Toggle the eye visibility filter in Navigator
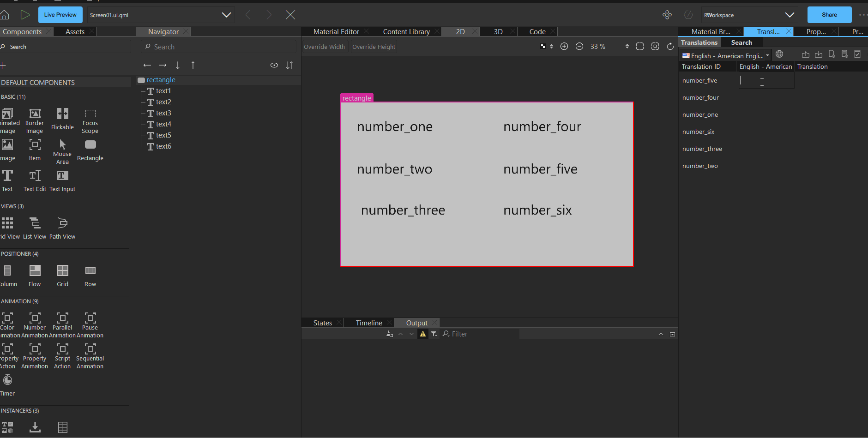868x438 pixels. (x=274, y=65)
